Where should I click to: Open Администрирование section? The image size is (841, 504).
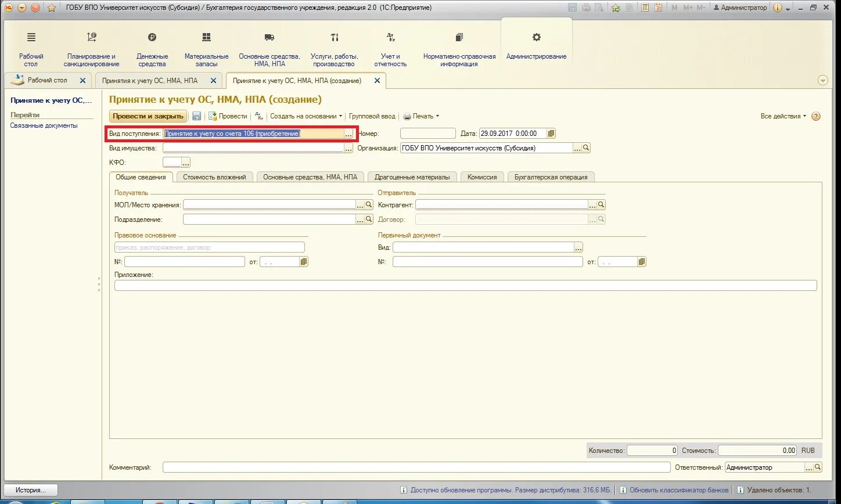[536, 46]
